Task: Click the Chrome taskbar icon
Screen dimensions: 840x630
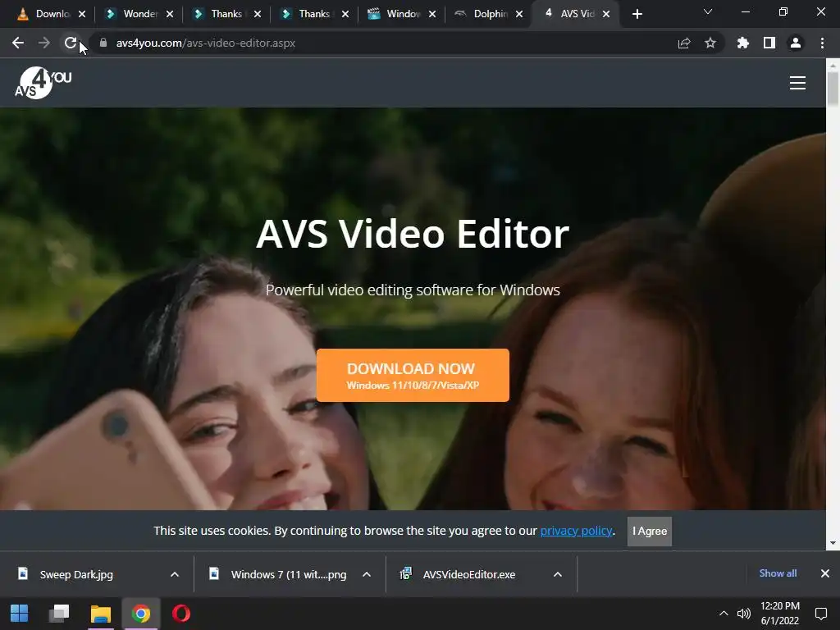Action: (141, 614)
